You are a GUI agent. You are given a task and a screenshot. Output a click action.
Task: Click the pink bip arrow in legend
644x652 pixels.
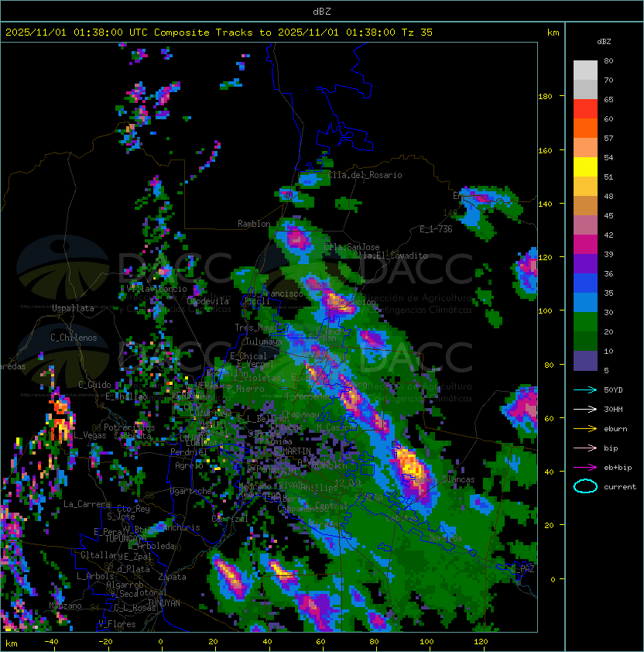click(x=585, y=448)
